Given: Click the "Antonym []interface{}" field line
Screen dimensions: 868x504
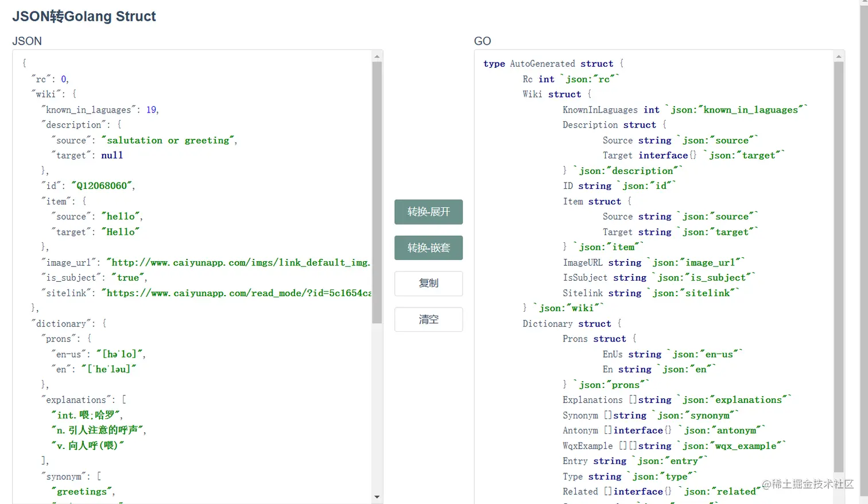Looking at the screenshot, I should [664, 430].
